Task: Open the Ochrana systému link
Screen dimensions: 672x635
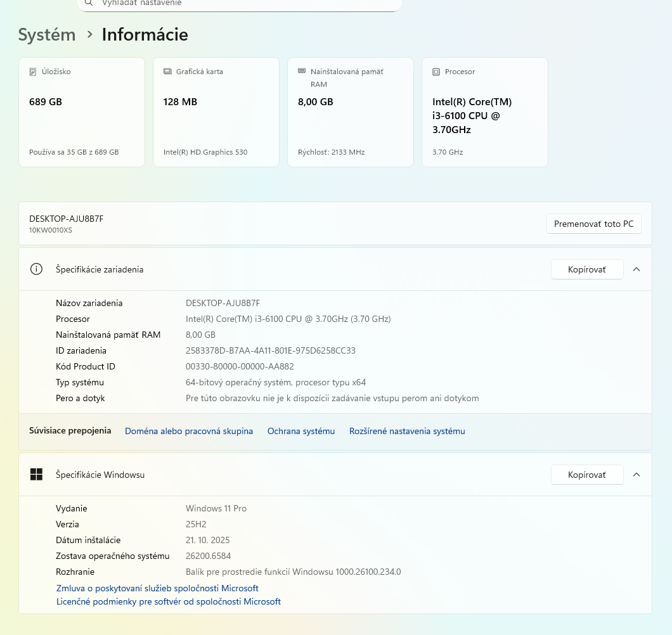Action: click(301, 431)
